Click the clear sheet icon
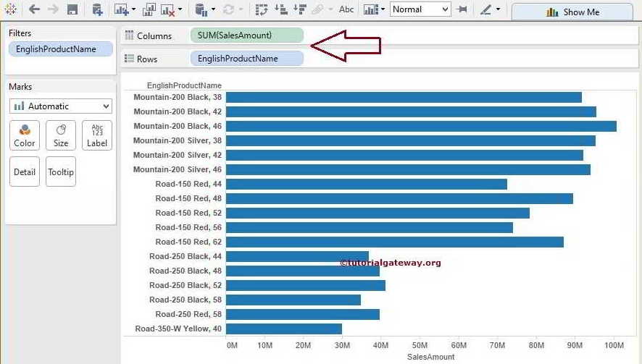 point(168,10)
